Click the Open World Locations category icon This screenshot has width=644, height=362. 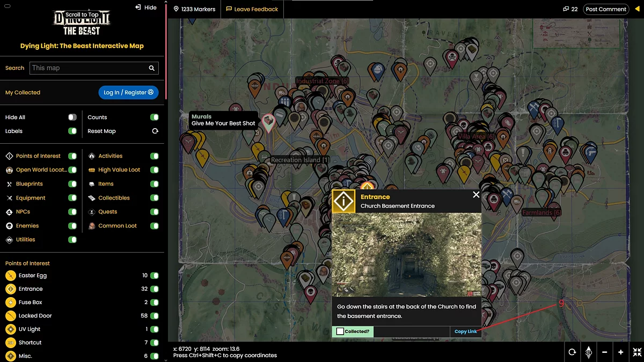click(9, 170)
